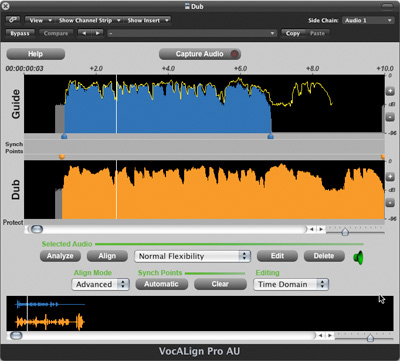Click the Copy button
The width and height of the screenshot is (400, 361).
(x=293, y=33)
